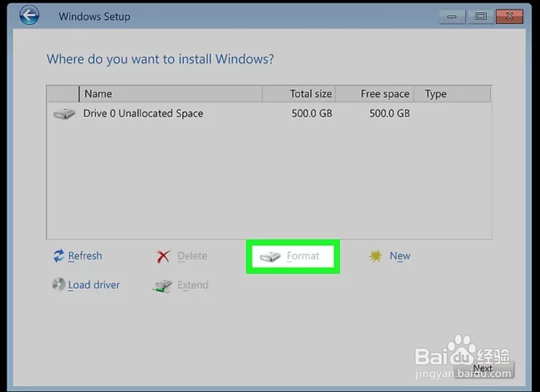Click the Load driver link text
The height and width of the screenshot is (392, 540).
tap(94, 285)
